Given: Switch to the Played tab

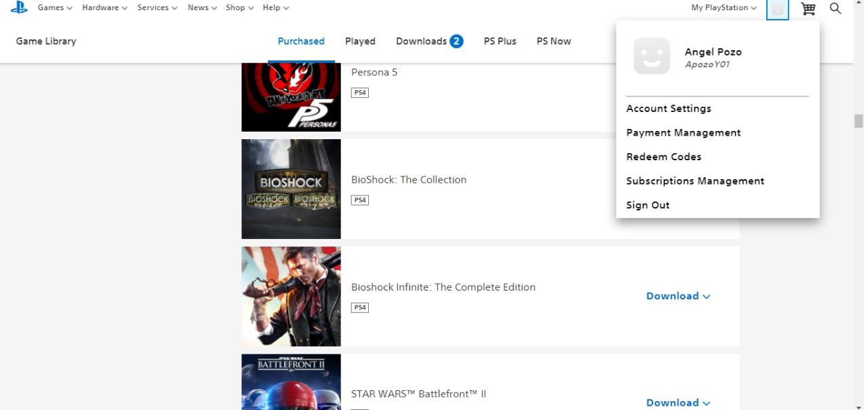Looking at the screenshot, I should pyautogui.click(x=360, y=41).
